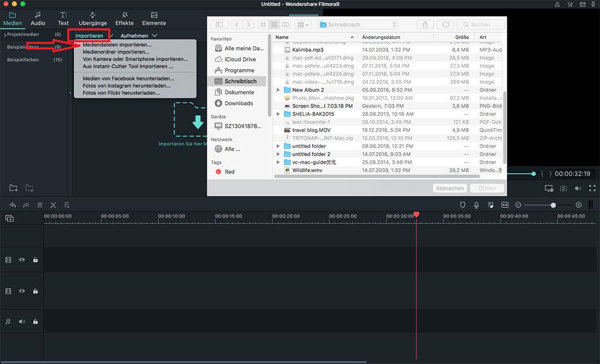This screenshot has width=600, height=364.
Task: Click the share button in file dialog
Action: click(425, 25)
